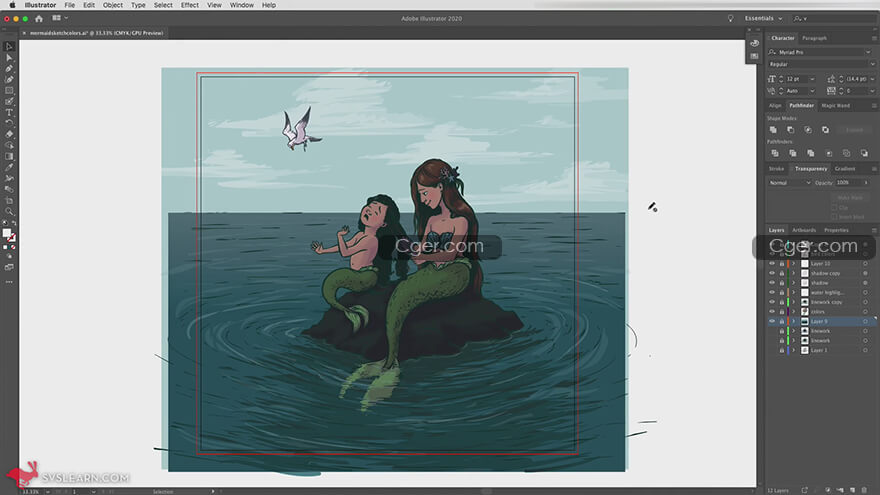Click the Divide pathfinder icon
This screenshot has height=495, width=880.
(x=774, y=153)
